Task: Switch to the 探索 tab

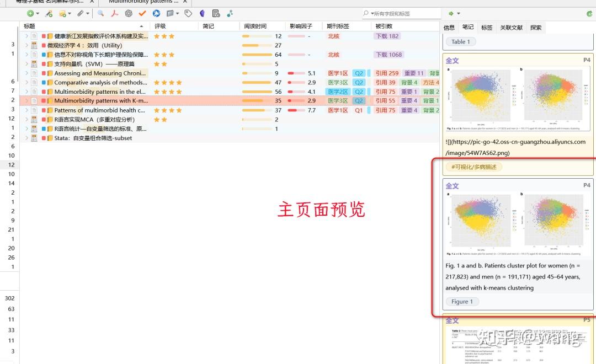Action: click(535, 28)
